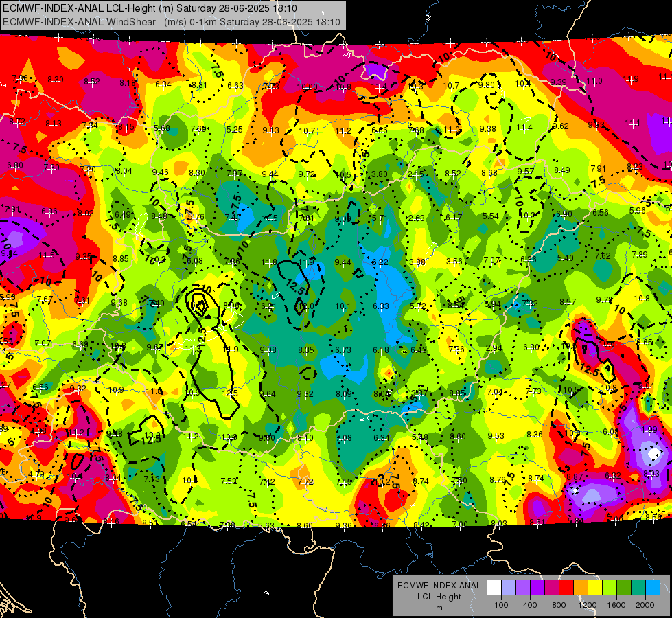Click the legend tick label 1200
This screenshot has width=672, height=618.
click(x=588, y=605)
